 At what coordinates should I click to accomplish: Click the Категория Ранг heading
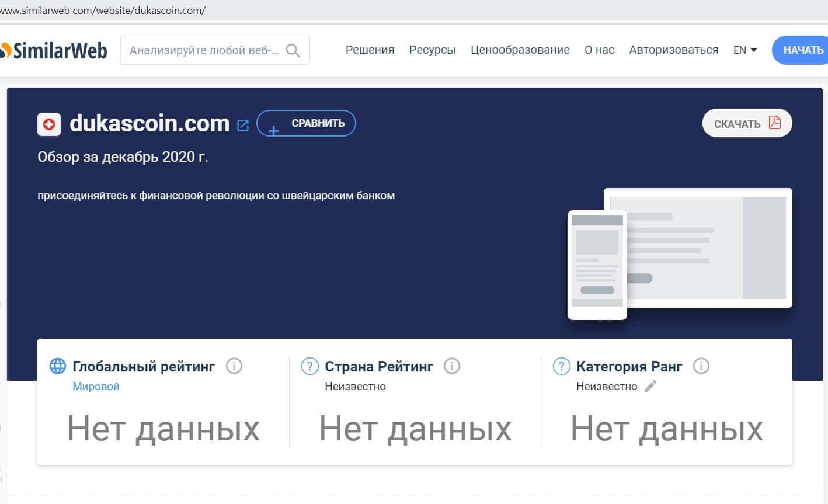629,366
